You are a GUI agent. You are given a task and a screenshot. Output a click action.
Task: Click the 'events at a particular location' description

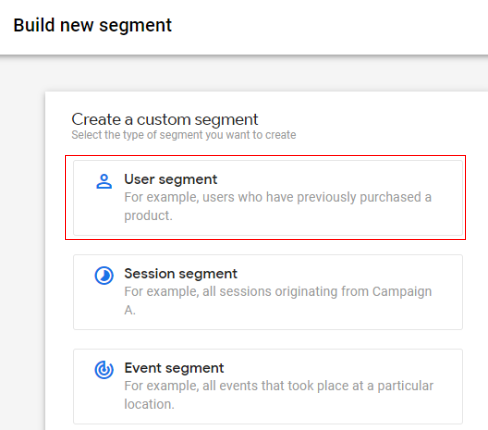coord(279,395)
